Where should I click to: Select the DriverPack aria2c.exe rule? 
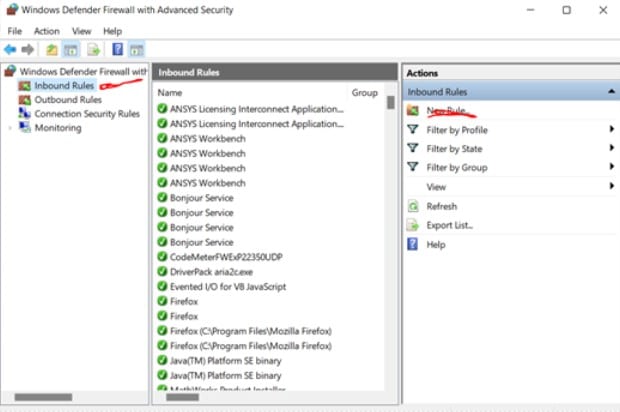211,272
